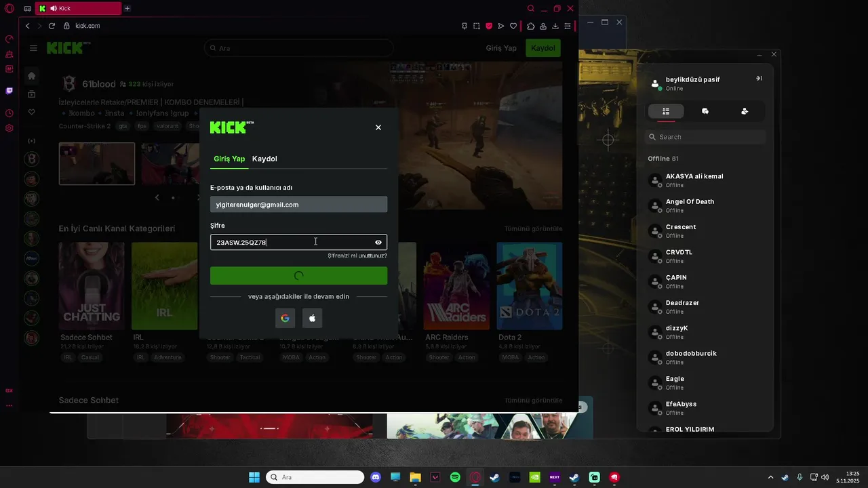Open Discord from taskbar
This screenshot has width=868, height=488.
tap(376, 477)
